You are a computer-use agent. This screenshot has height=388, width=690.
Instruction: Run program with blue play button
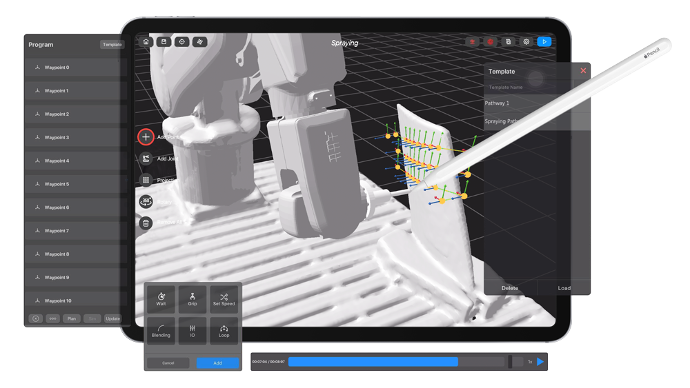click(x=544, y=42)
